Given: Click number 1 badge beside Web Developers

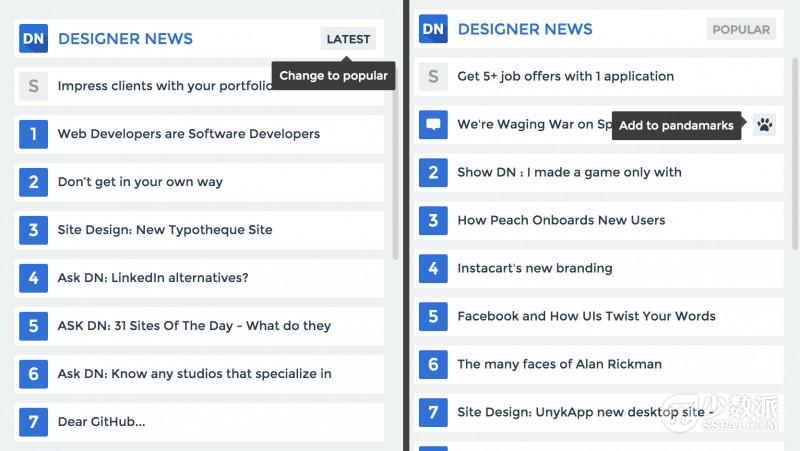Looking at the screenshot, I should [x=33, y=134].
